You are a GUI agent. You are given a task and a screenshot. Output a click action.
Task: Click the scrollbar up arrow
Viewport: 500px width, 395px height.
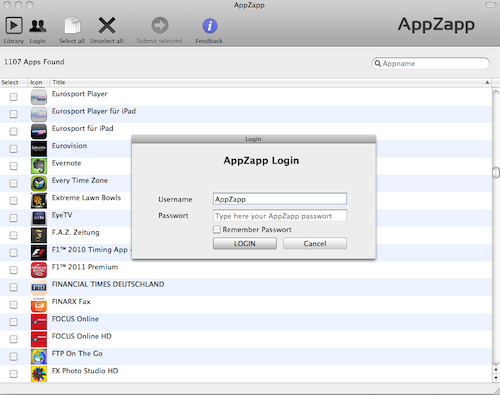tap(496, 369)
